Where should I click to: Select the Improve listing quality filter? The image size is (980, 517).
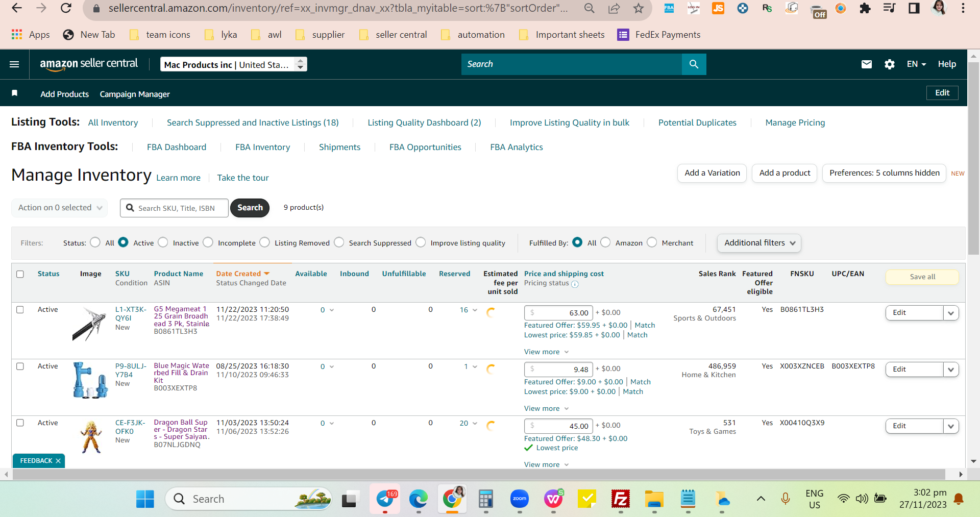(421, 242)
